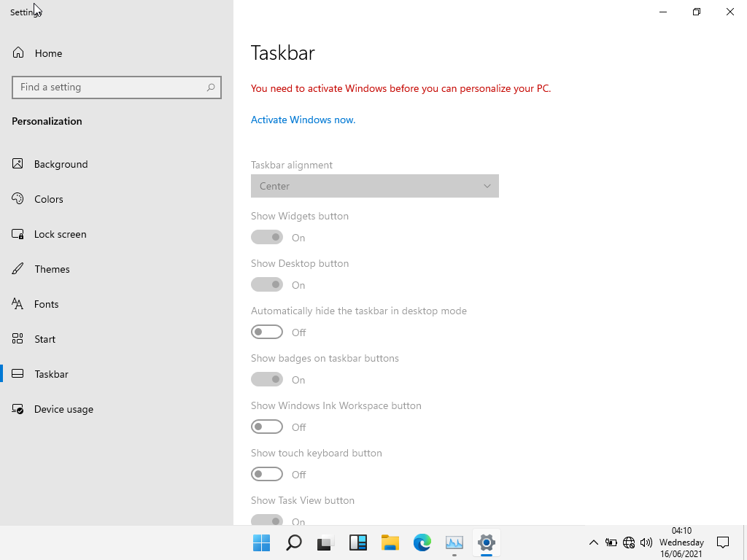Click the Taskbar alignment label

pyautogui.click(x=292, y=165)
